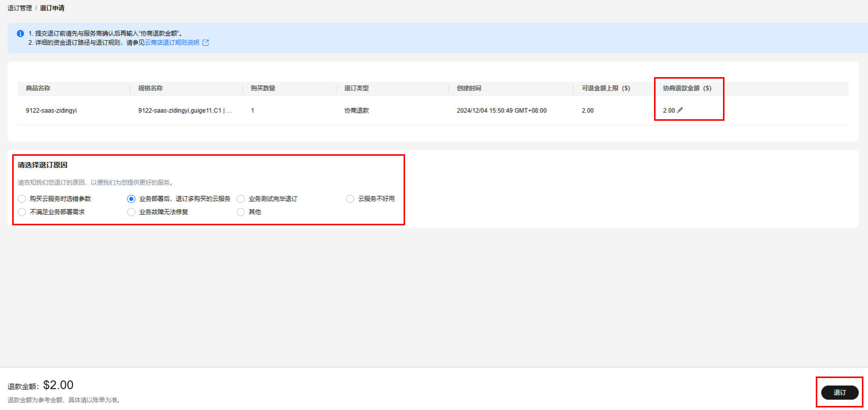Click the 9122-saas-zidingyi product name cell
This screenshot has height=410, width=868.
coord(51,111)
